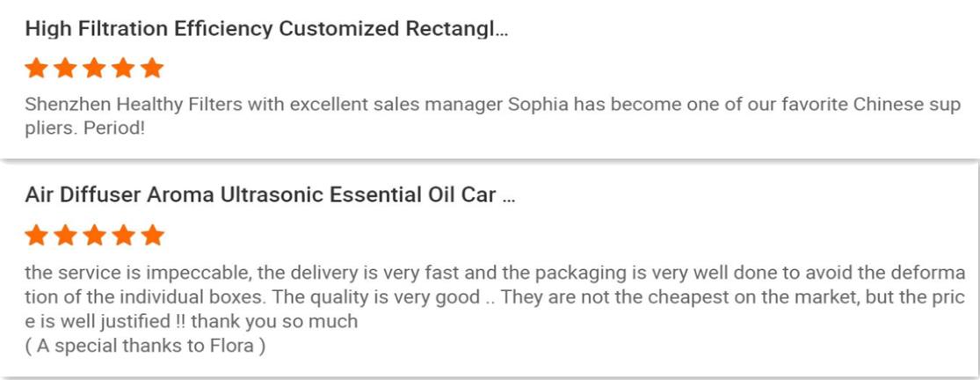
Task: Select the Shenzhen Healthy Filters review text
Action: tap(492, 118)
